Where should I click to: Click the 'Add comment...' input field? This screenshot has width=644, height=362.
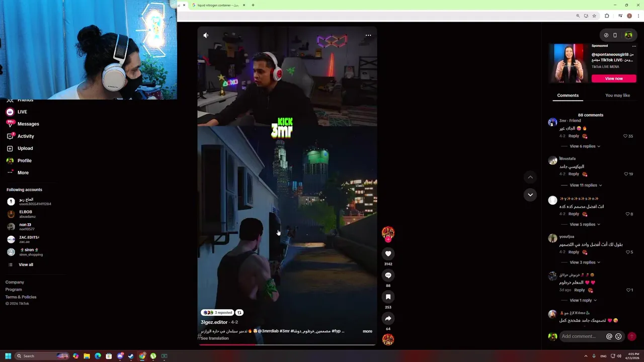tap(582, 336)
